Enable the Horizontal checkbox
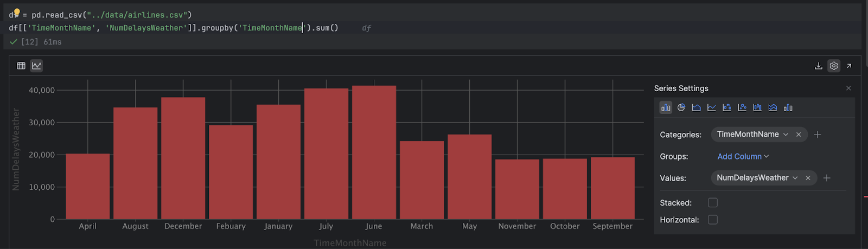The width and height of the screenshot is (868, 249). [713, 220]
